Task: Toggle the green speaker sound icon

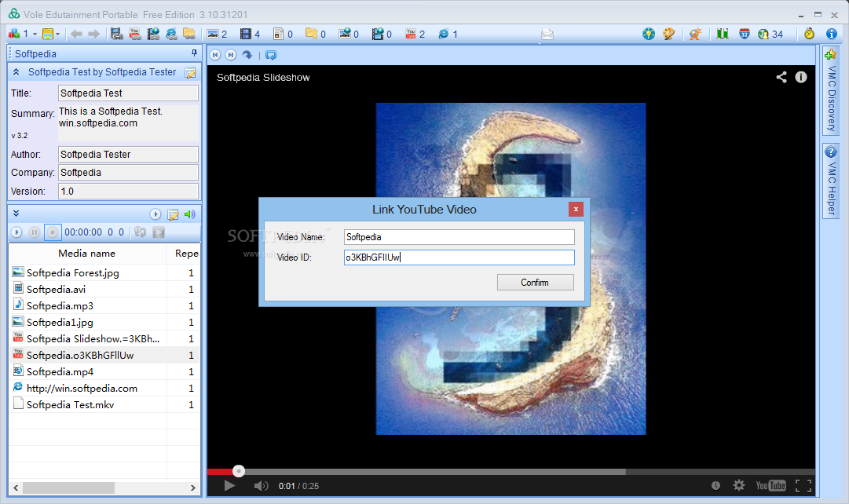Action: [189, 214]
